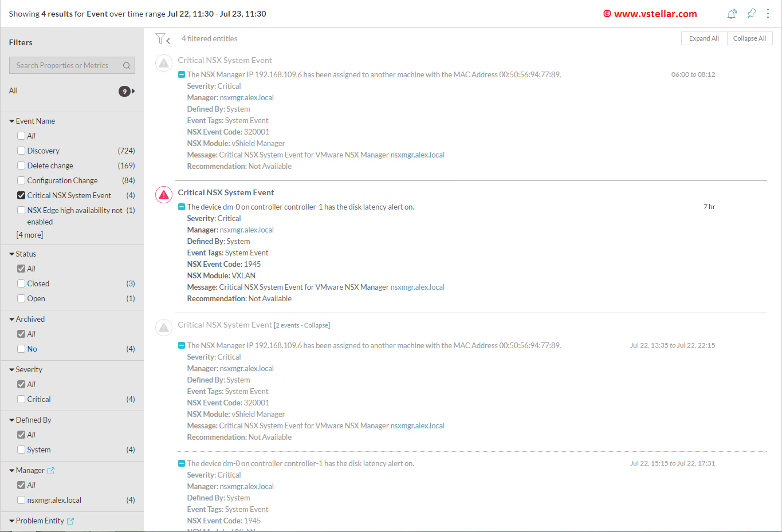This screenshot has height=532, width=782.
Task: Show 4 more event names
Action: point(30,235)
